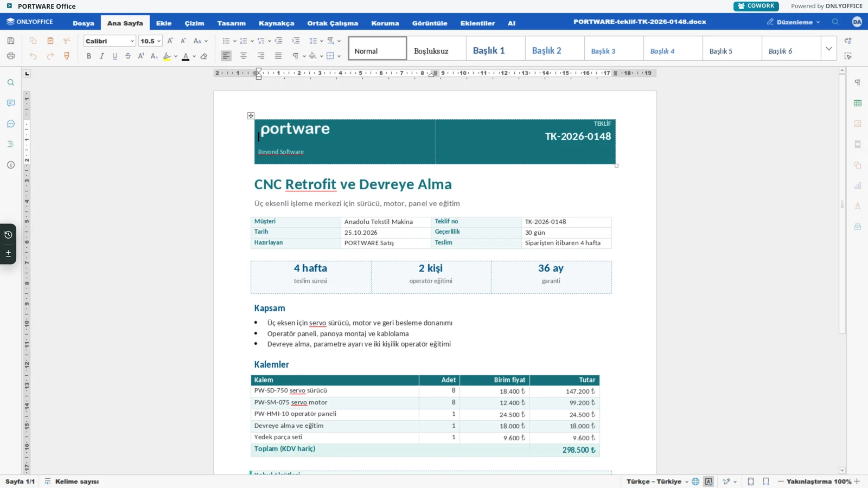Toggle Justified alignment
Viewport: 868px width, 488px height.
tap(278, 56)
